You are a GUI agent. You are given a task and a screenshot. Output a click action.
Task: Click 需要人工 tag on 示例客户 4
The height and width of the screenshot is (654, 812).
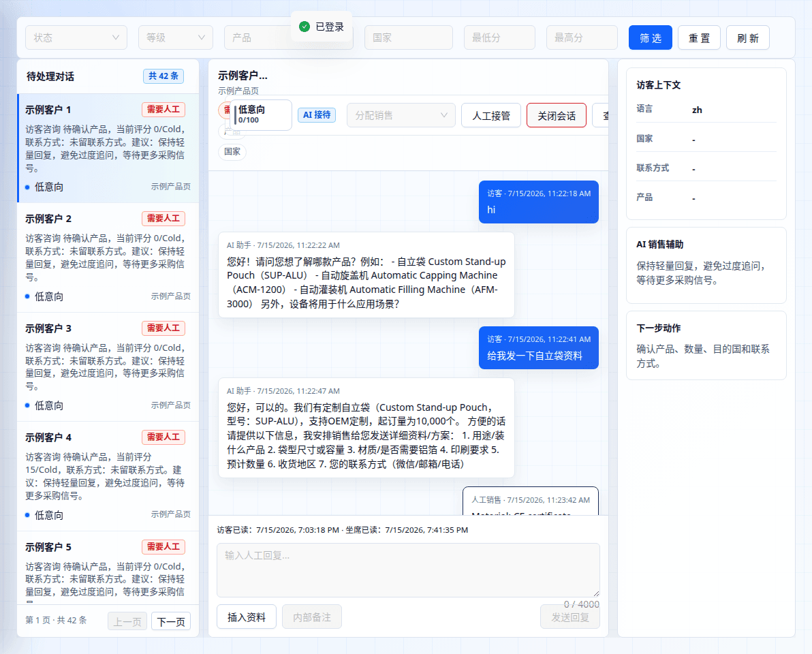(x=163, y=437)
